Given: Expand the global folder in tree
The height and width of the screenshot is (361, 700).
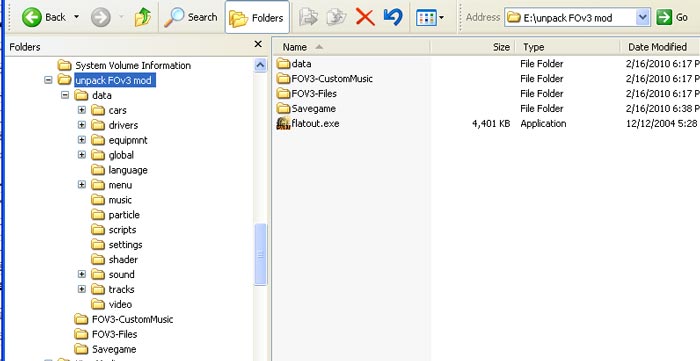Looking at the screenshot, I should point(82,155).
